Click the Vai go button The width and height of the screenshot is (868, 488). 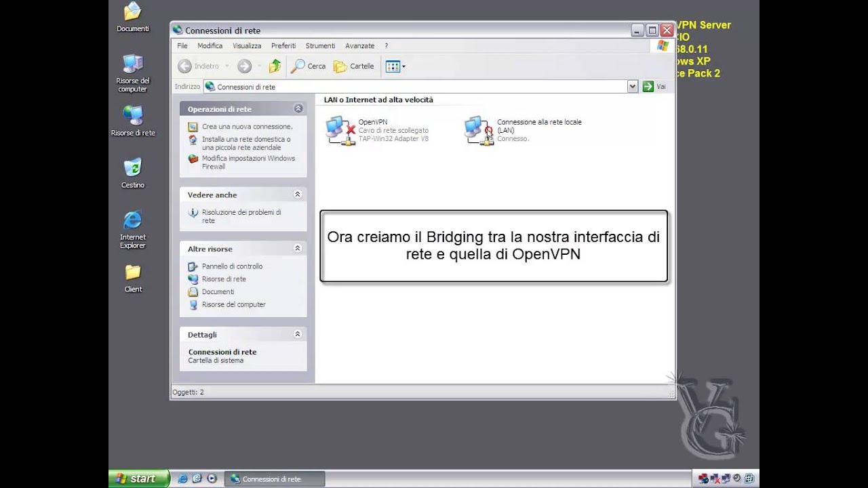pos(654,86)
